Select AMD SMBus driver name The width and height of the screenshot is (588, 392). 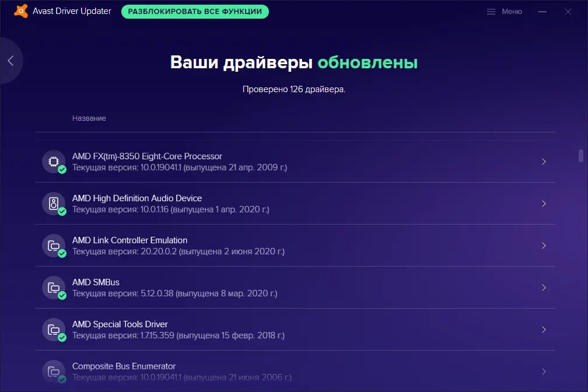click(96, 282)
